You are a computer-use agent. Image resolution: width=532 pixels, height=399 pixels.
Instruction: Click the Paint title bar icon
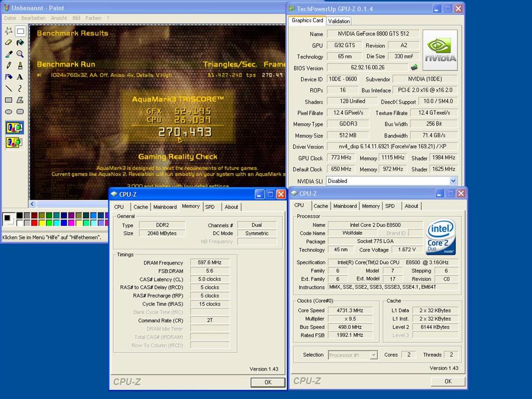click(x=6, y=7)
